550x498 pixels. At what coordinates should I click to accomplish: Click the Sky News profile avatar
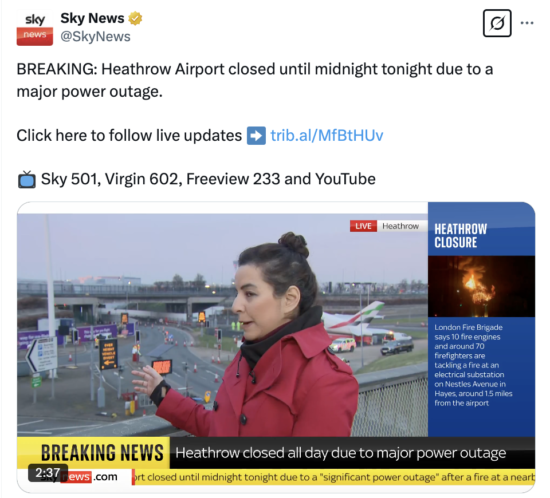[35, 28]
